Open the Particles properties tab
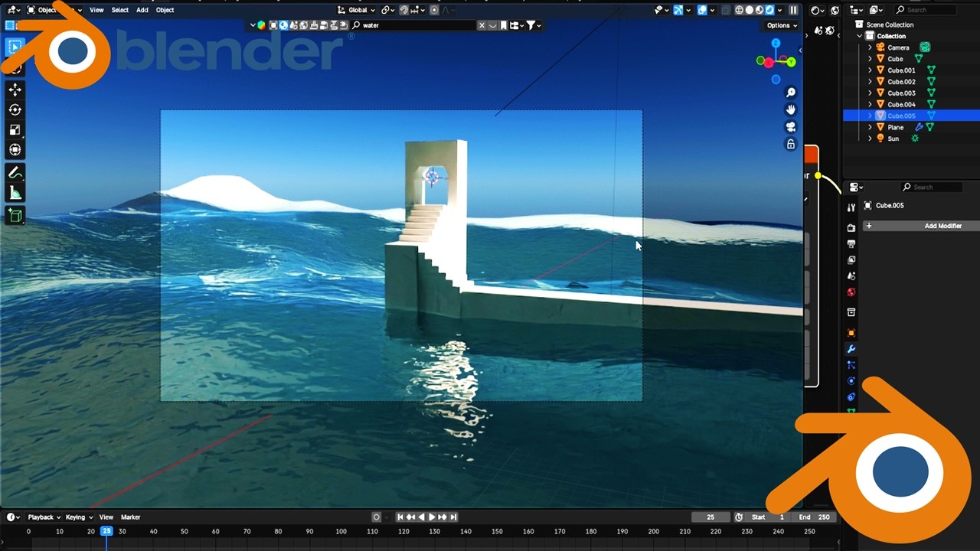Viewport: 980px width, 551px height. pos(851,365)
